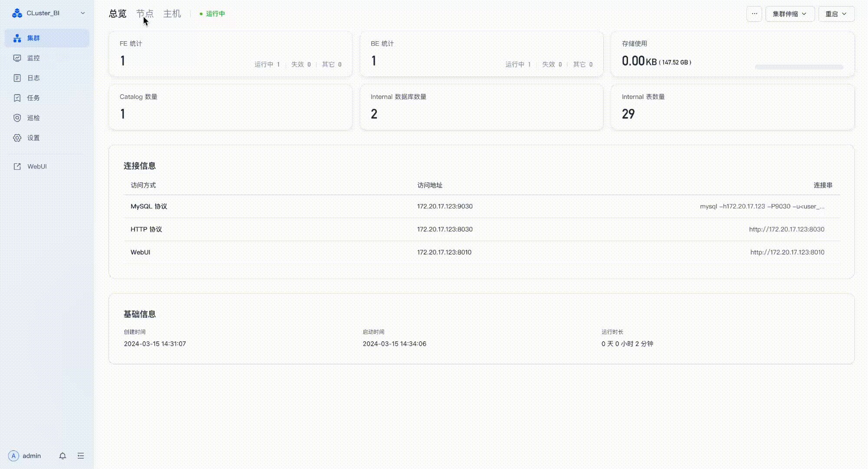Expand the 重启 dropdown button
868x469 pixels.
(x=836, y=14)
